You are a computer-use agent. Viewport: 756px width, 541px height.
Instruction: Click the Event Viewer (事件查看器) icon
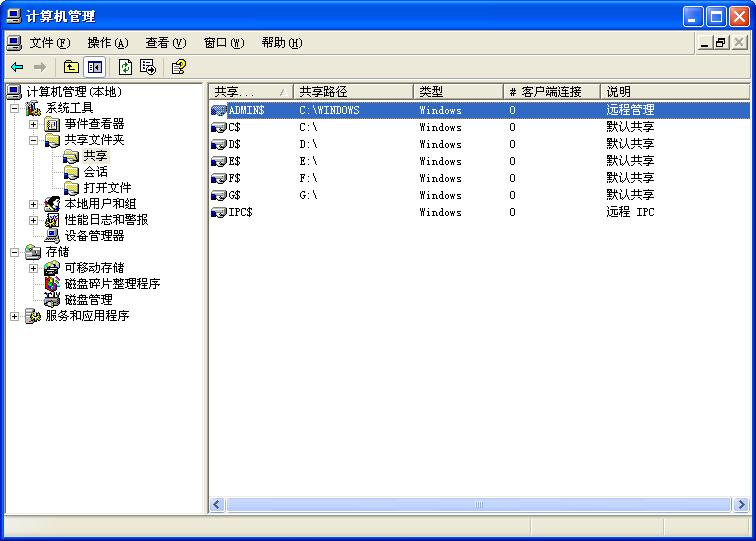coord(52,124)
